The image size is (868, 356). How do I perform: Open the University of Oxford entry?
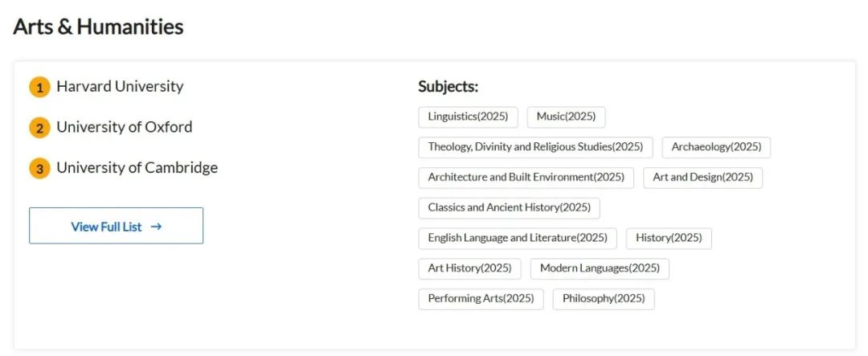[x=125, y=127]
